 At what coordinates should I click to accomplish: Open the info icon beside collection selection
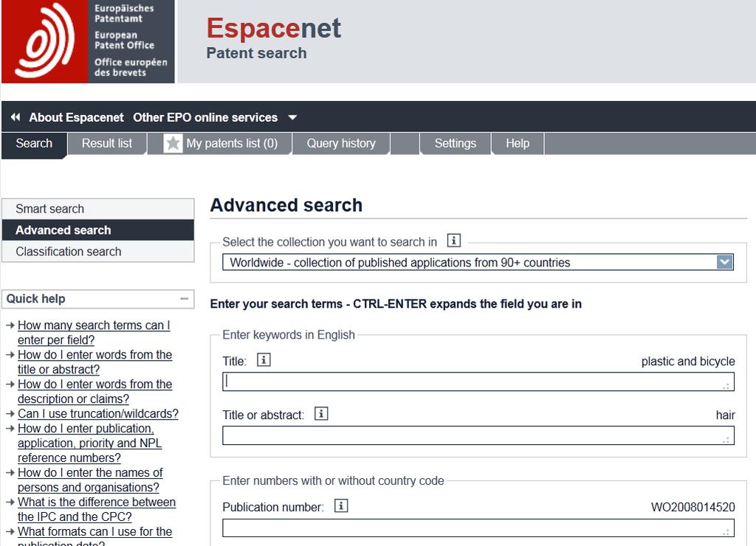pyautogui.click(x=454, y=240)
